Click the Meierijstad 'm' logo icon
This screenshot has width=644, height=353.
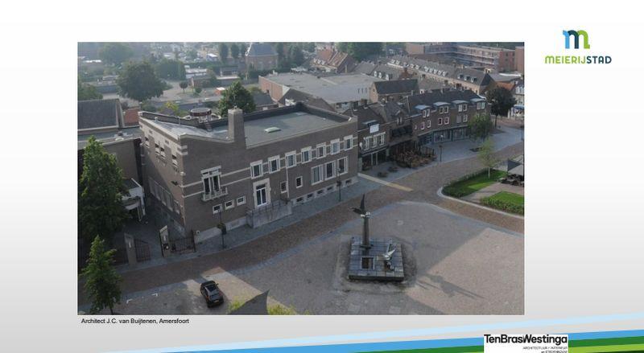click(x=575, y=39)
